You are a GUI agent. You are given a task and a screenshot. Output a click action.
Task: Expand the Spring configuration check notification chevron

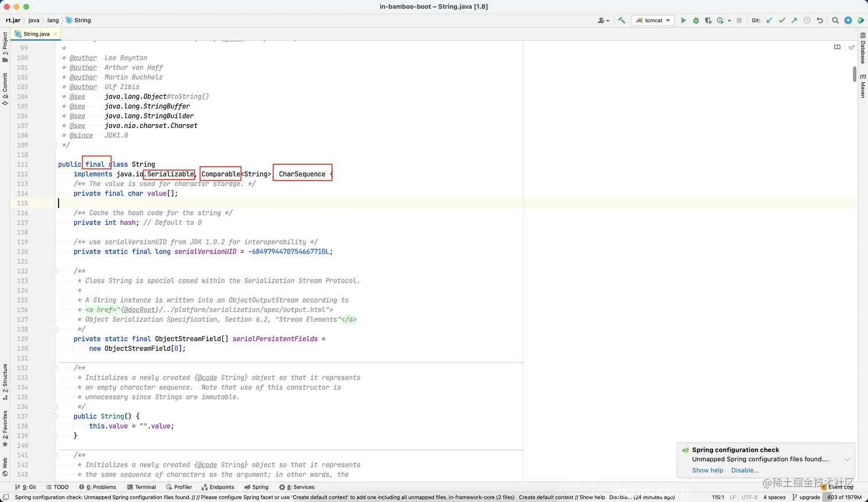click(x=847, y=459)
